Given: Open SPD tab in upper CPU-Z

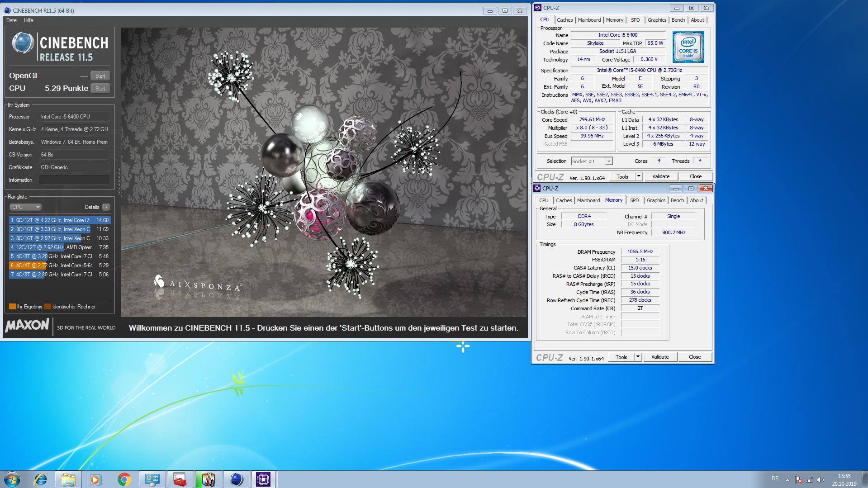Looking at the screenshot, I should point(636,20).
